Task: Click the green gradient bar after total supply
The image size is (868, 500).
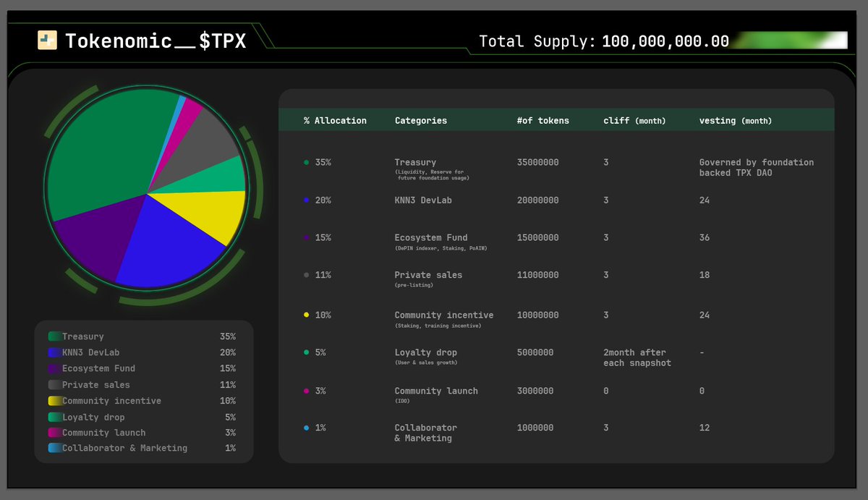Action: pyautogui.click(x=789, y=41)
